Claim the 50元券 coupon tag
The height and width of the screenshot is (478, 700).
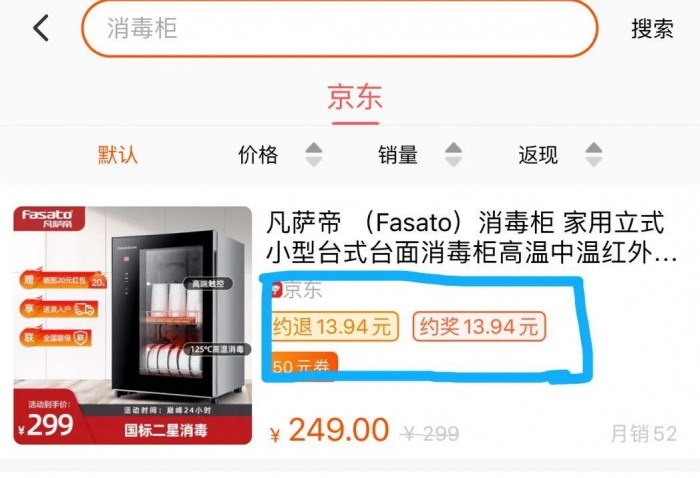[x=304, y=364]
